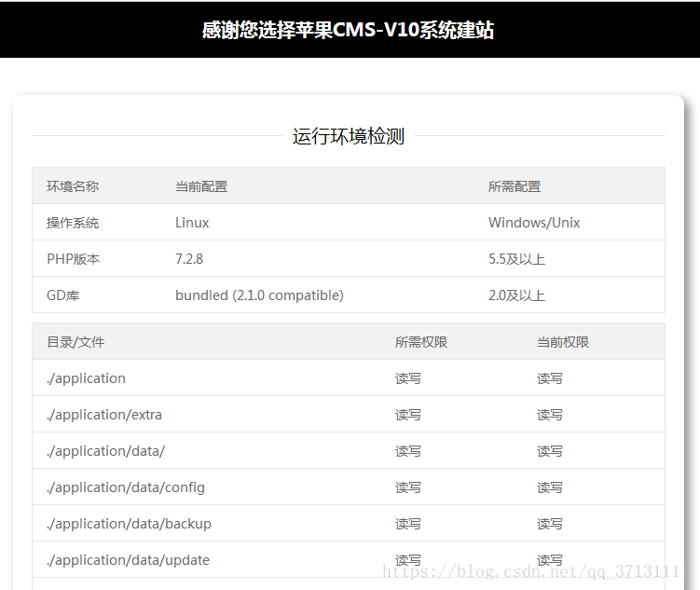
Task: Select the 所需权限 column header
Action: (421, 342)
